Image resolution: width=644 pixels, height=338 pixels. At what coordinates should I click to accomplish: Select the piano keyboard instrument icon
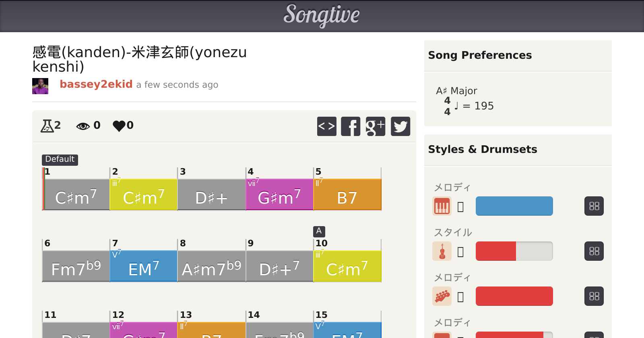442,206
